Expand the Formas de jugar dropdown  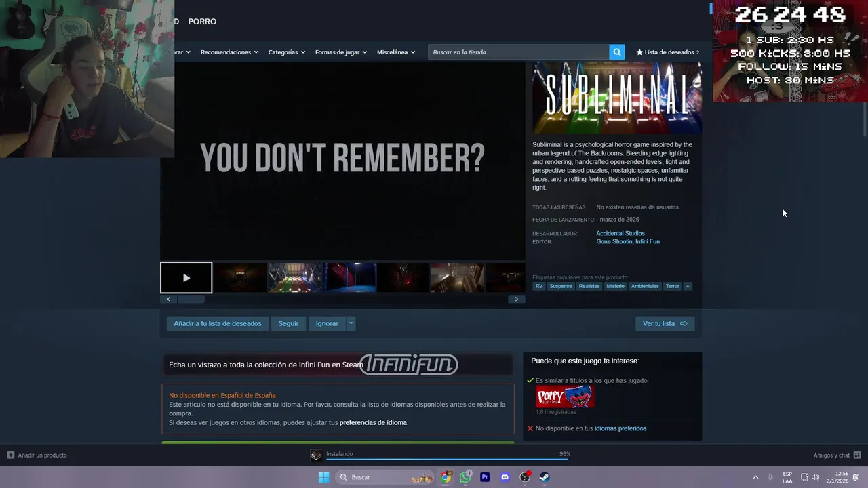point(340,52)
